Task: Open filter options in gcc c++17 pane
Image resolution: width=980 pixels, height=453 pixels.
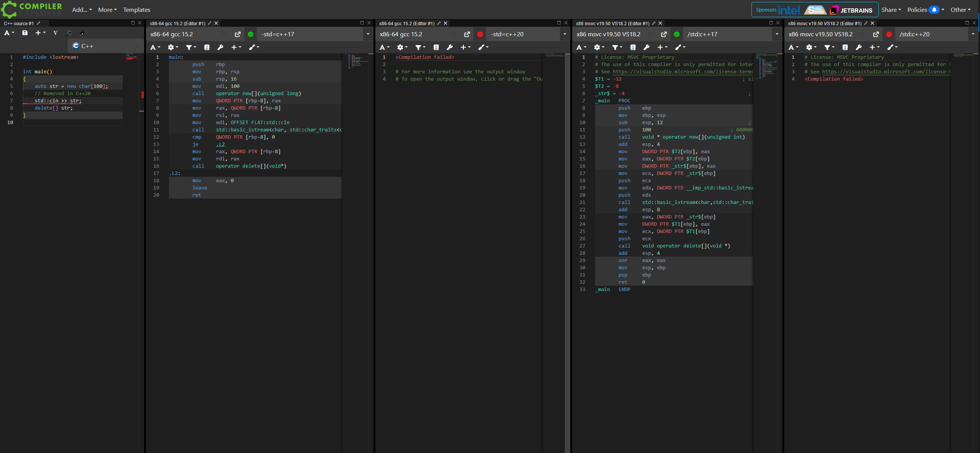Action: [190, 47]
